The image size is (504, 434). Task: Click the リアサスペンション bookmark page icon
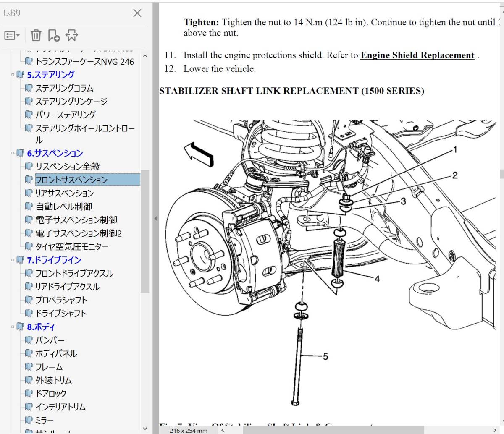[29, 193]
